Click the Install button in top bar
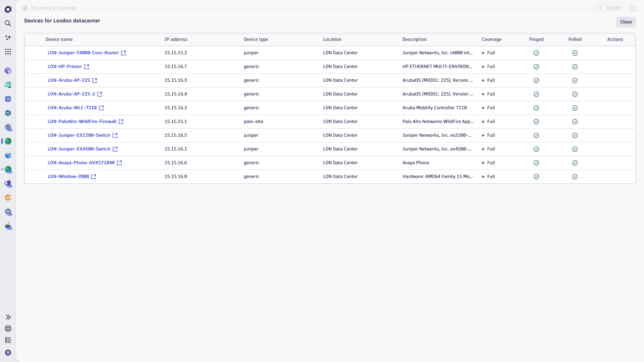Image resolution: width=644 pixels, height=362 pixels. click(x=609, y=8)
